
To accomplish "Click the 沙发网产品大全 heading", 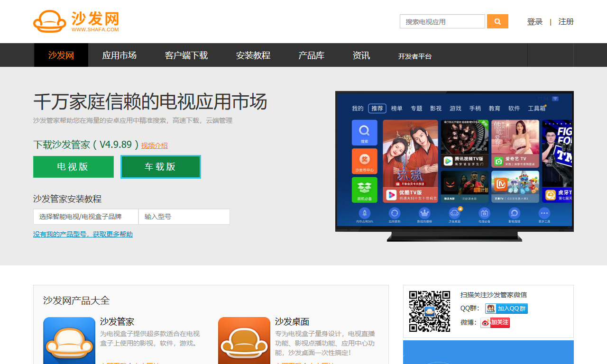I will pos(76,300).
